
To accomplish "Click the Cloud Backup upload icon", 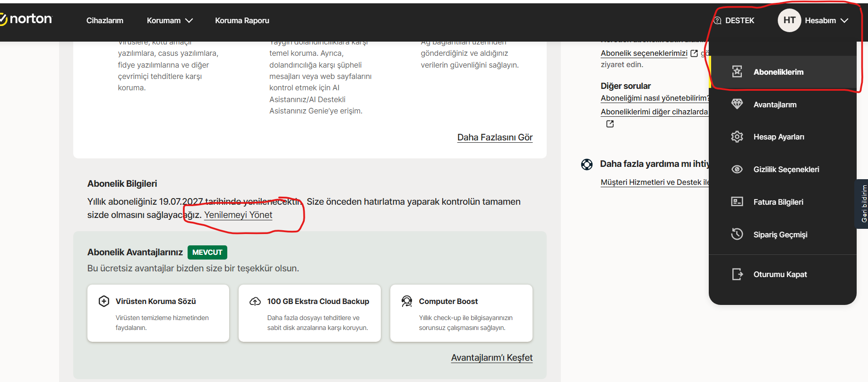I will [x=255, y=301].
